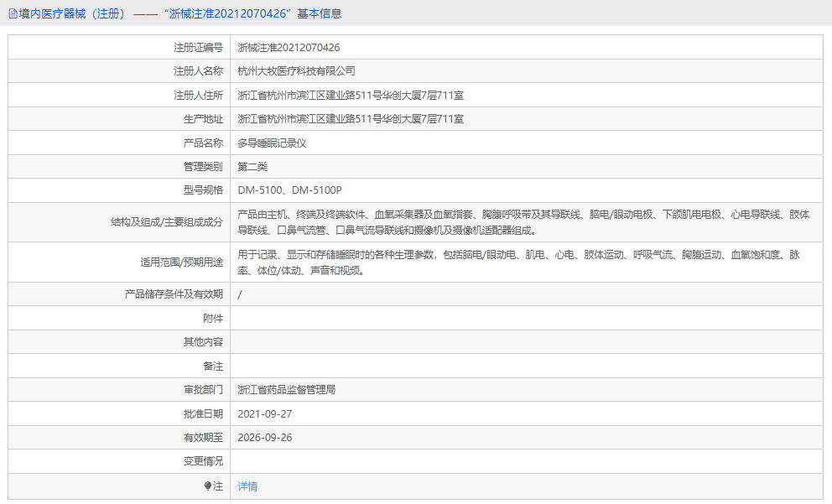Image resolution: width=832 pixels, height=504 pixels.
Task: Open the 详情 link in the 注 row
Action: click(x=247, y=486)
